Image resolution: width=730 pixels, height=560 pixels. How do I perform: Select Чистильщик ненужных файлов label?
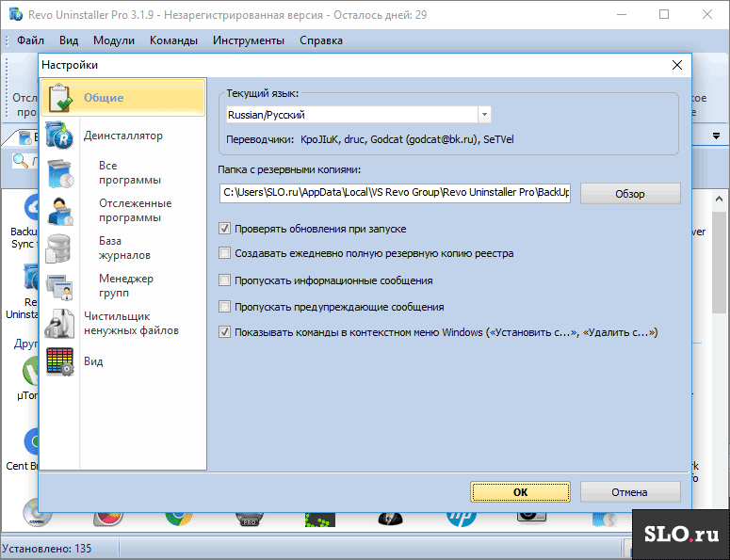[131, 323]
